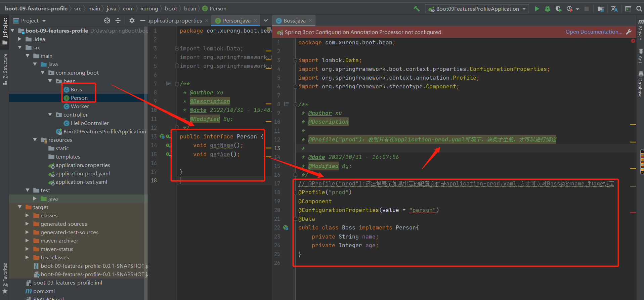Close the Person.java tab
Viewport: 644px width, 300px height.
(x=255, y=20)
